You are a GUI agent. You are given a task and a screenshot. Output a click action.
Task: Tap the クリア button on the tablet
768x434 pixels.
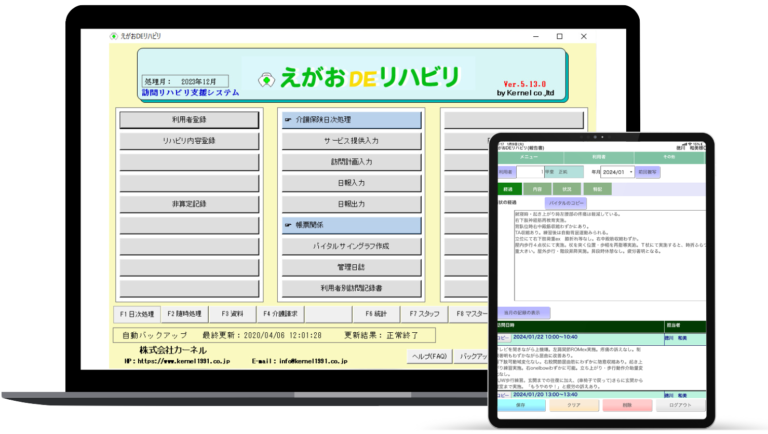coord(574,406)
